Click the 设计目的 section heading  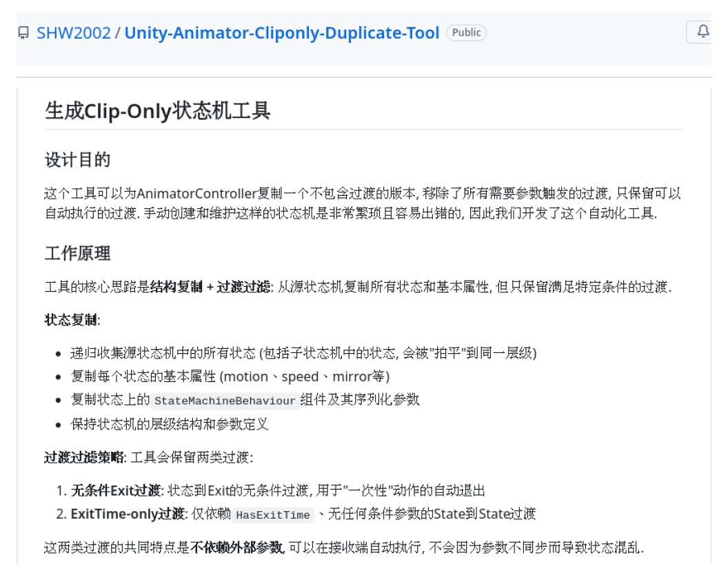coord(77,160)
